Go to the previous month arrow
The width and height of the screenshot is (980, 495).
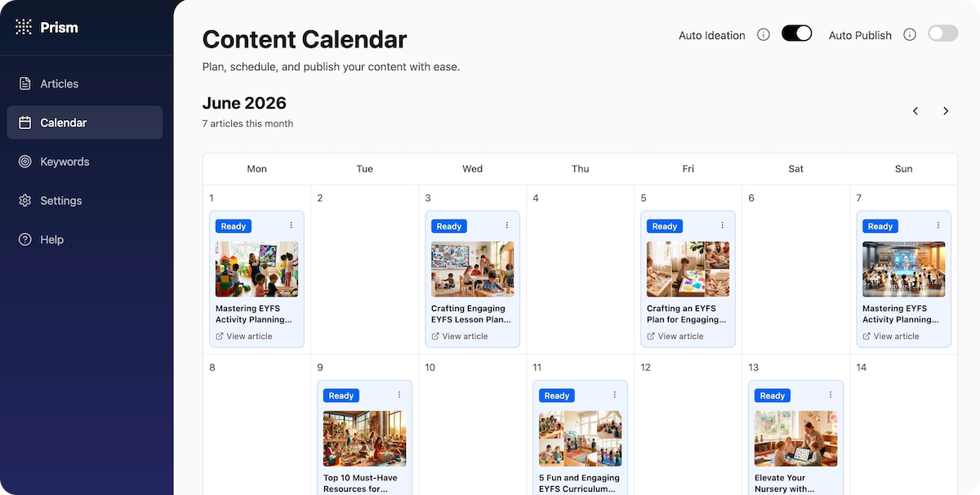click(915, 111)
